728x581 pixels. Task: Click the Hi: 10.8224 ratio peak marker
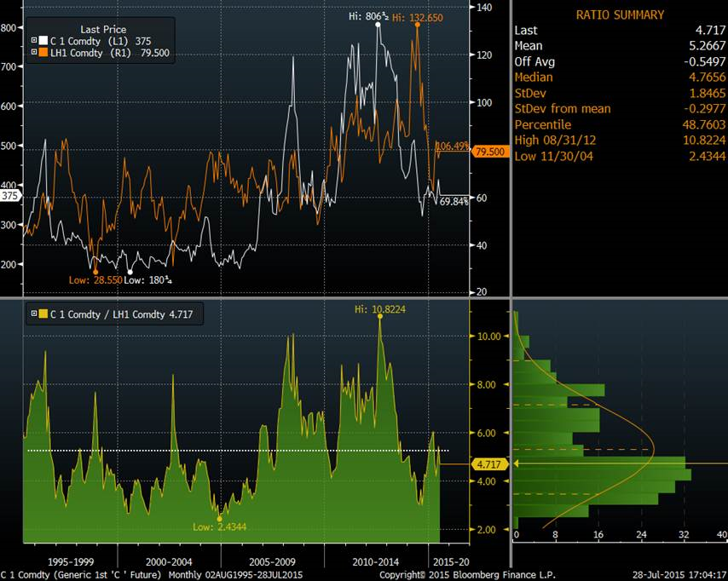click(379, 316)
